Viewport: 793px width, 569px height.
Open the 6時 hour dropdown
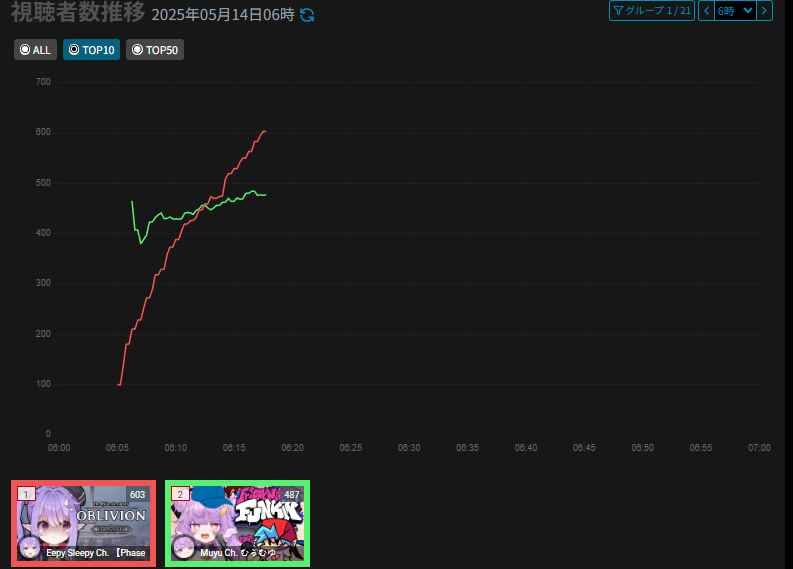point(735,11)
